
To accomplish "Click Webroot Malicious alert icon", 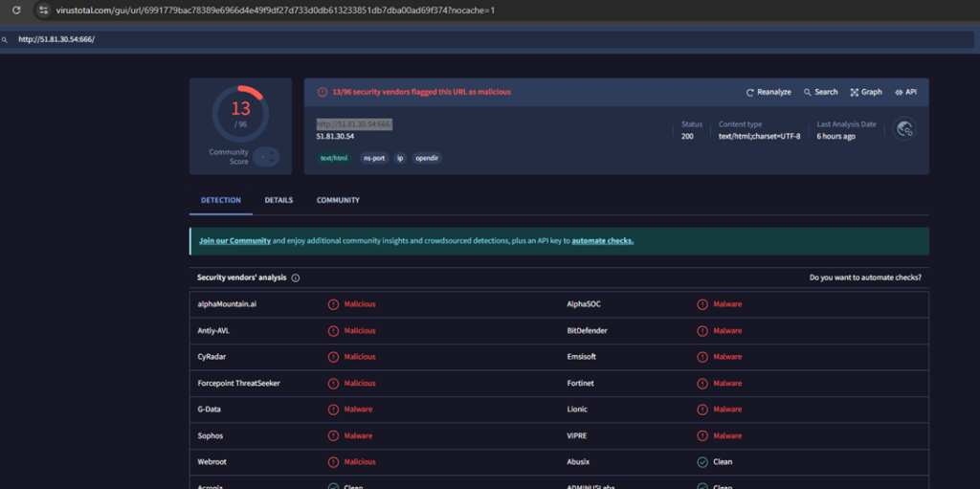I will [x=334, y=462].
